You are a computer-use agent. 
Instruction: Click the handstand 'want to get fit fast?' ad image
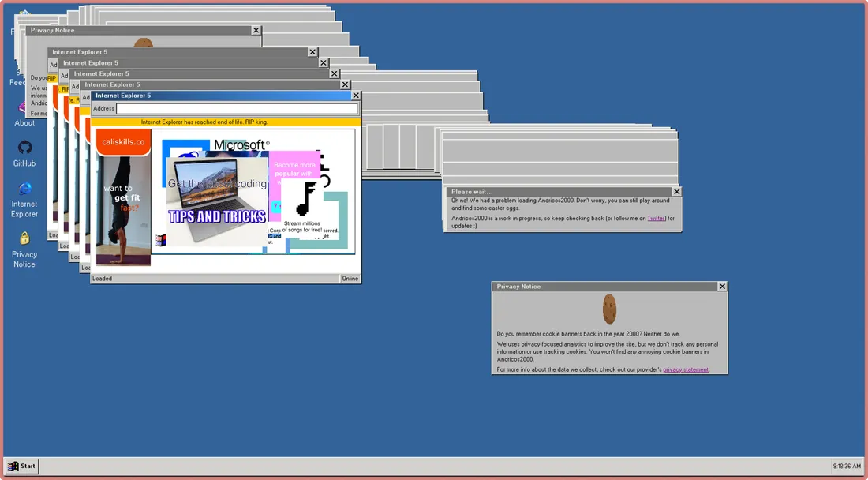tap(123, 210)
